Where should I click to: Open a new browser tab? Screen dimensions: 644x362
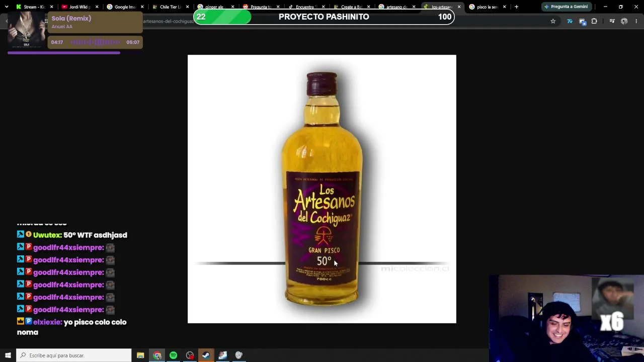tap(516, 7)
